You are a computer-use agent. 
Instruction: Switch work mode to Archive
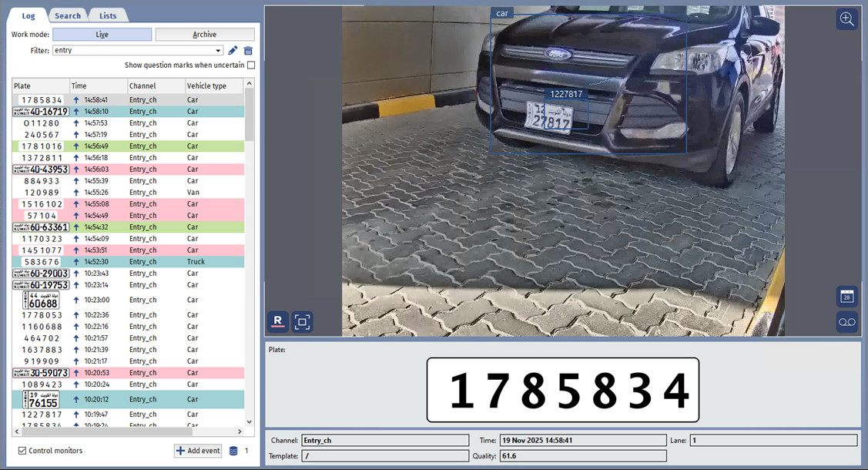(x=205, y=35)
